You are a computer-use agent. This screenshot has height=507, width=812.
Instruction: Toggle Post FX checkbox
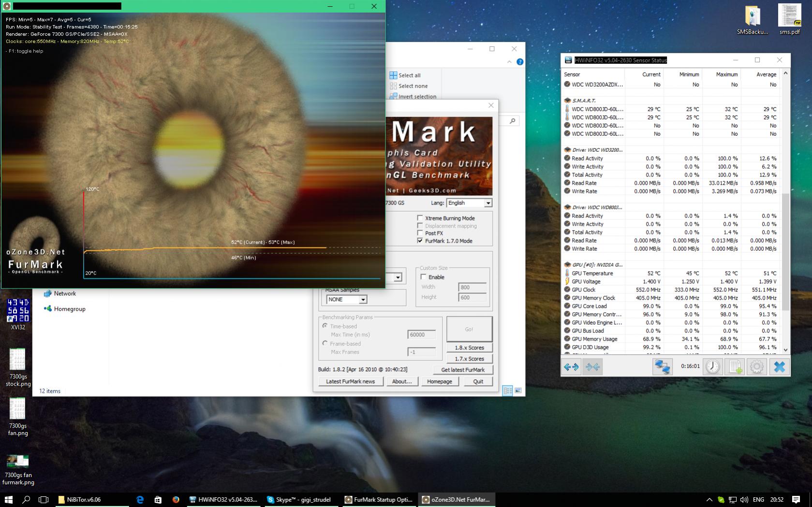click(420, 233)
